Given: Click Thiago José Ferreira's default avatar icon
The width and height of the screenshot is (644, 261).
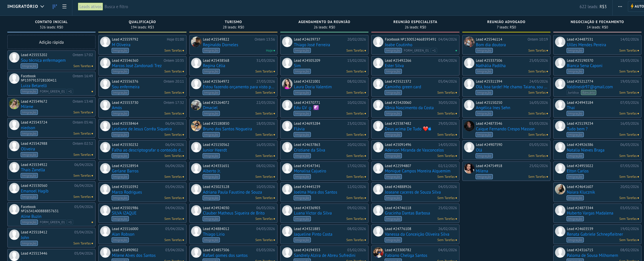Looking at the screenshot, I should [x=287, y=42].
